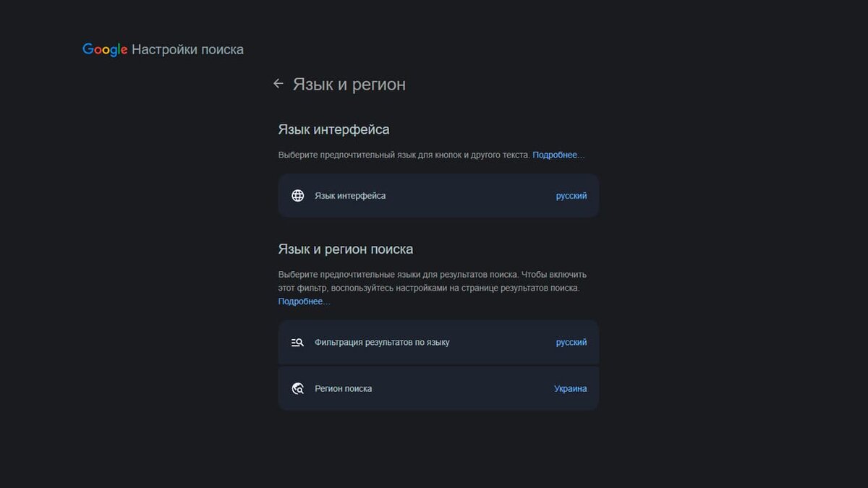Click the Настройки поиска header text

click(x=187, y=50)
